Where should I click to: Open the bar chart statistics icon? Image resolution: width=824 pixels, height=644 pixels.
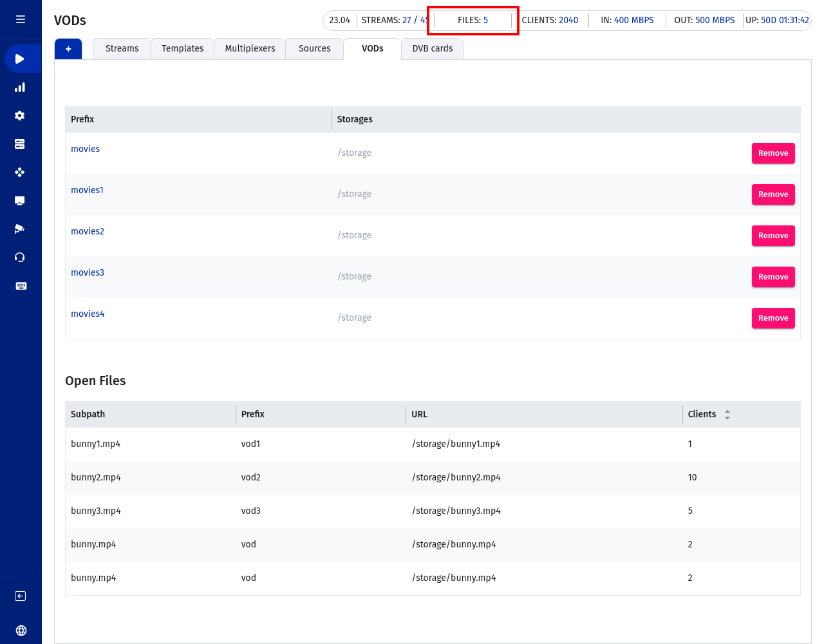(20, 88)
